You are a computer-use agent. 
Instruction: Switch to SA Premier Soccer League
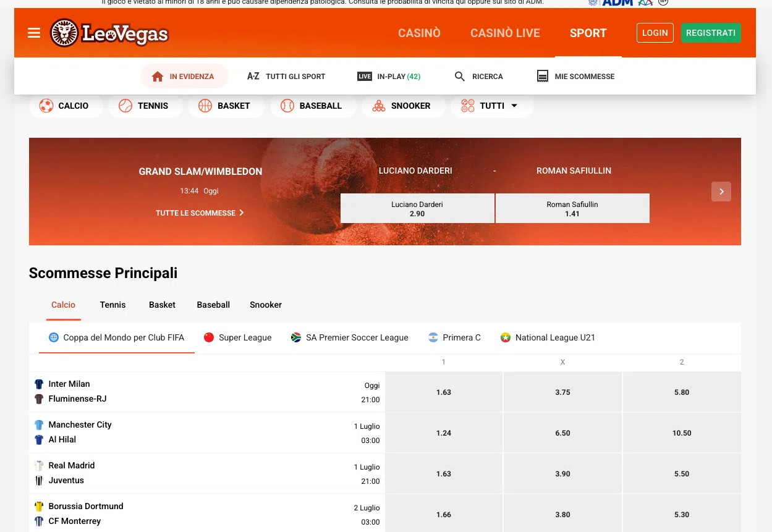pos(350,337)
